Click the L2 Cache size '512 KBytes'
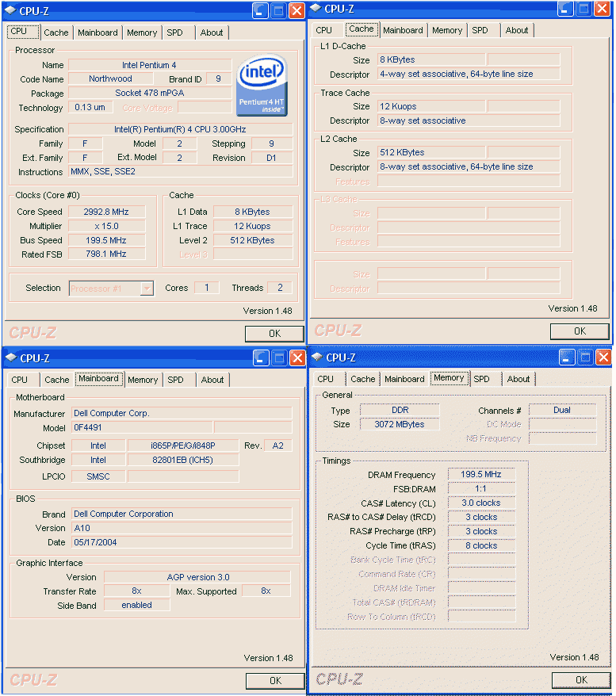616x696 pixels. [431, 152]
